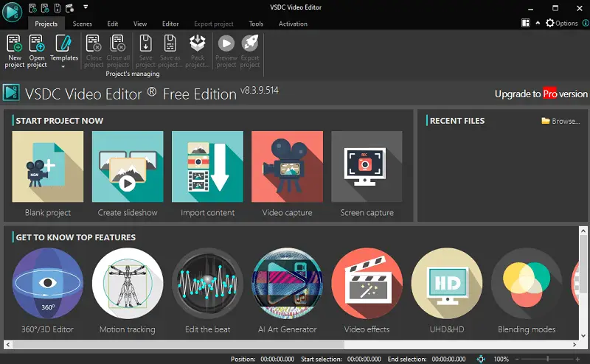This screenshot has width=590, height=364.
Task: Click the features vertical scrollbar up arrow
Action: (x=583, y=231)
